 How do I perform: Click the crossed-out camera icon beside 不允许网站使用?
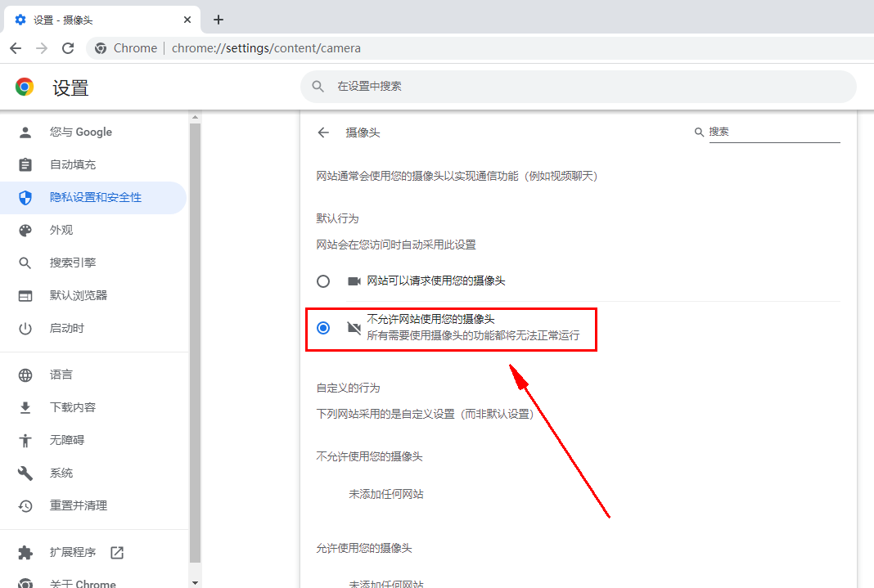[x=354, y=328]
